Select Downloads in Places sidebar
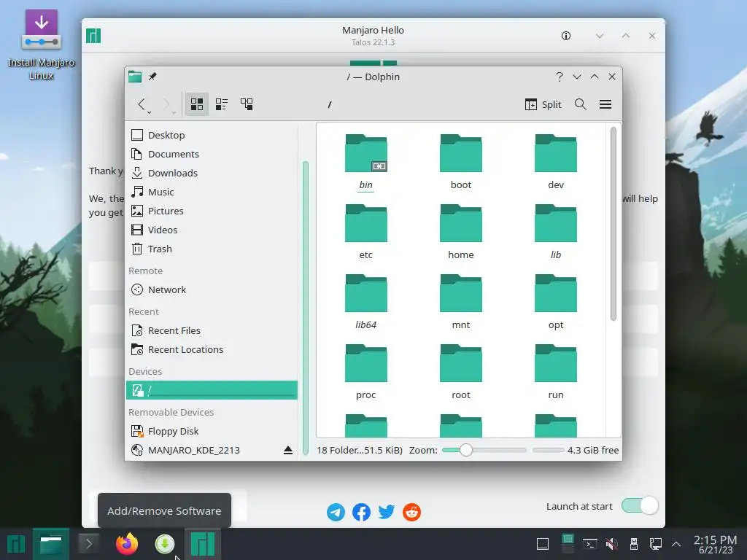The image size is (747, 560). (212, 174)
